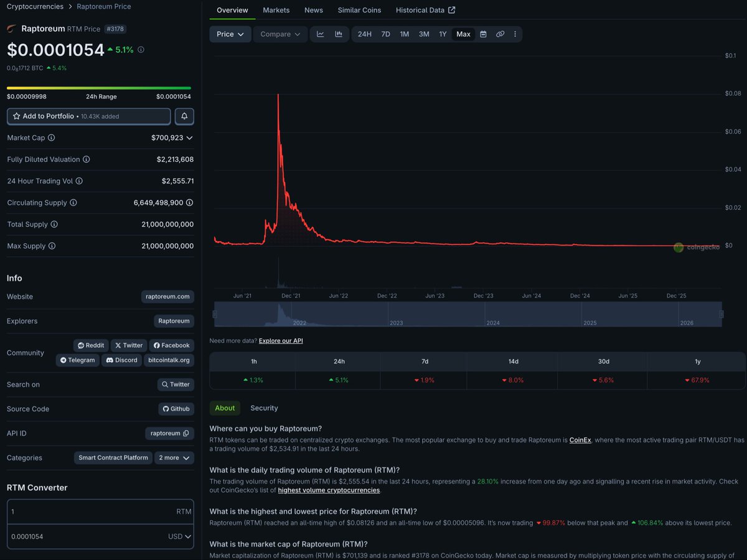Click the 7d change value -1.9%
The height and width of the screenshot is (560, 747).
click(425, 380)
